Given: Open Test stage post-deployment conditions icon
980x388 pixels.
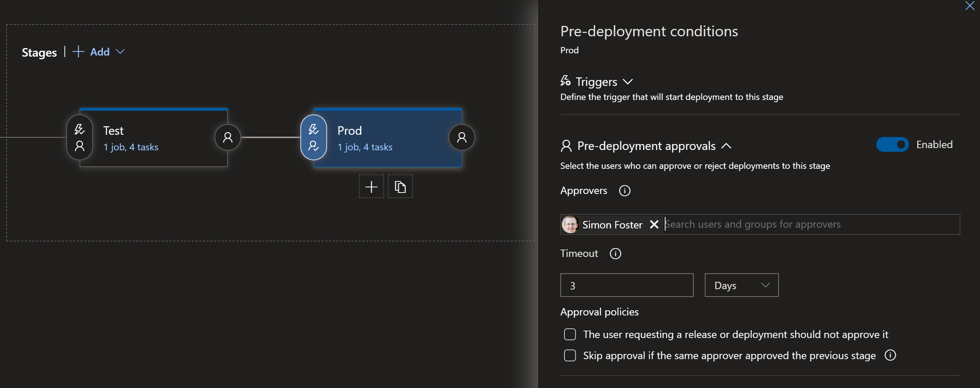Looking at the screenshot, I should click(227, 137).
